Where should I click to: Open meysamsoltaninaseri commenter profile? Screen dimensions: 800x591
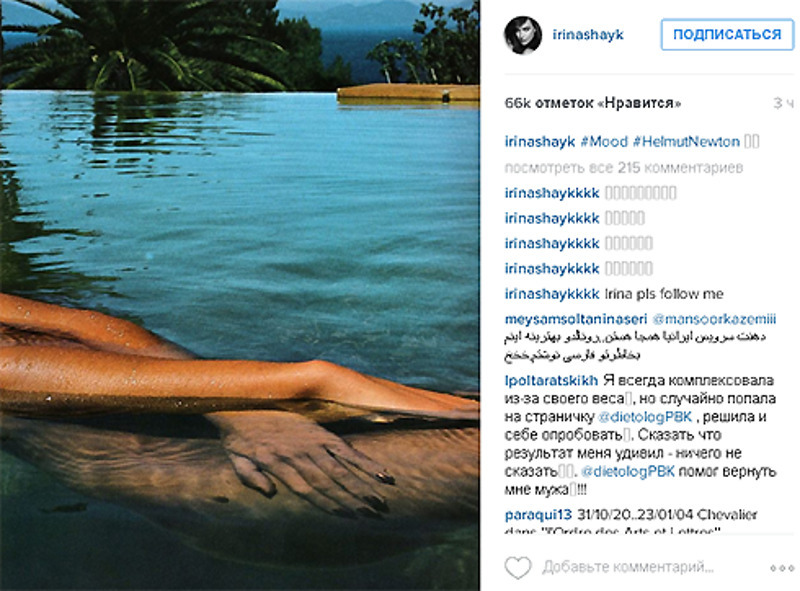pyautogui.click(x=576, y=319)
